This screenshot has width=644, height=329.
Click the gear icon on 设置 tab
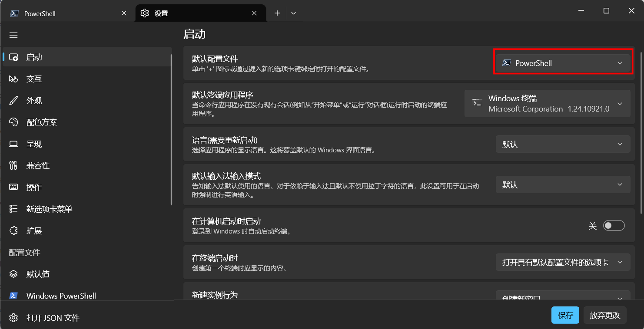145,13
